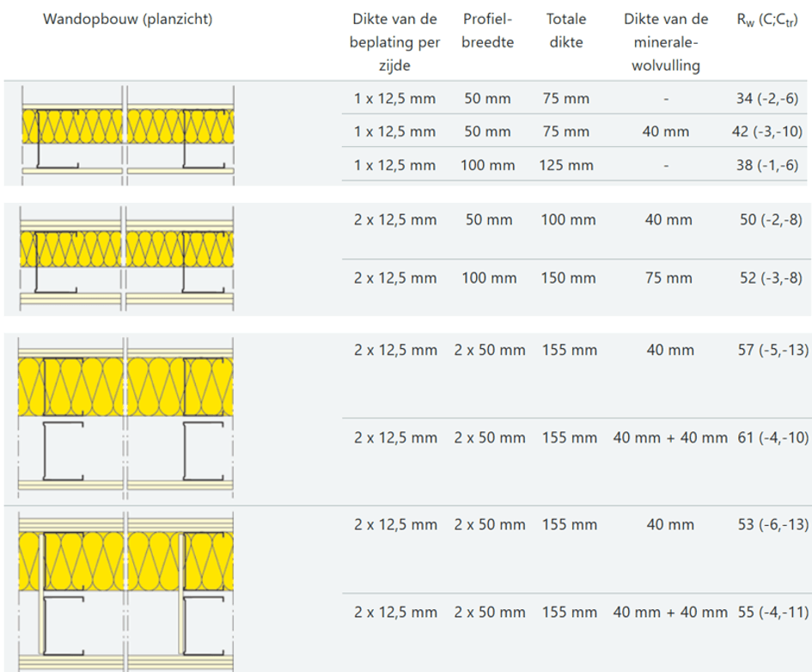
Task: Click the '-' wool cell in the 34 (-2,-6) row
Action: (666, 99)
